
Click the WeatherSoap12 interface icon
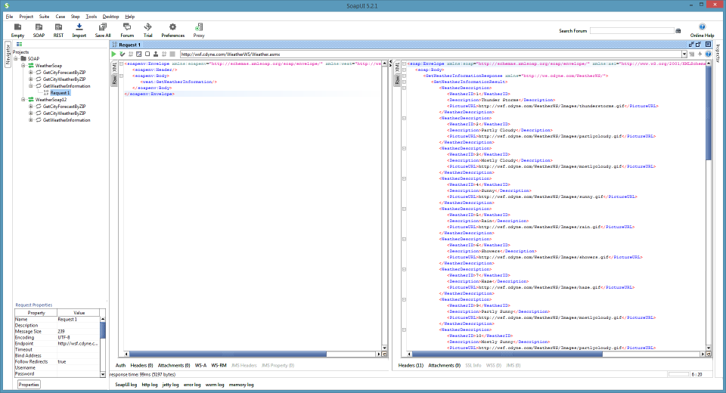pyautogui.click(x=31, y=100)
